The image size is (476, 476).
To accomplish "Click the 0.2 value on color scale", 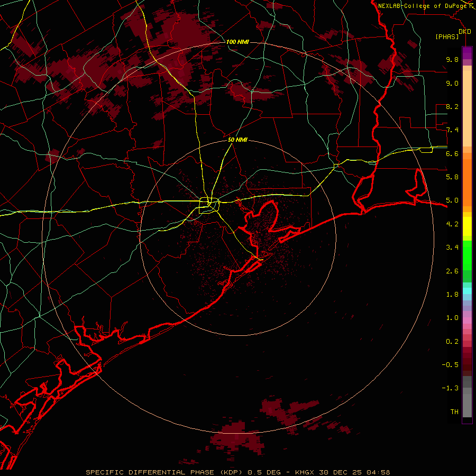I will tap(452, 341).
